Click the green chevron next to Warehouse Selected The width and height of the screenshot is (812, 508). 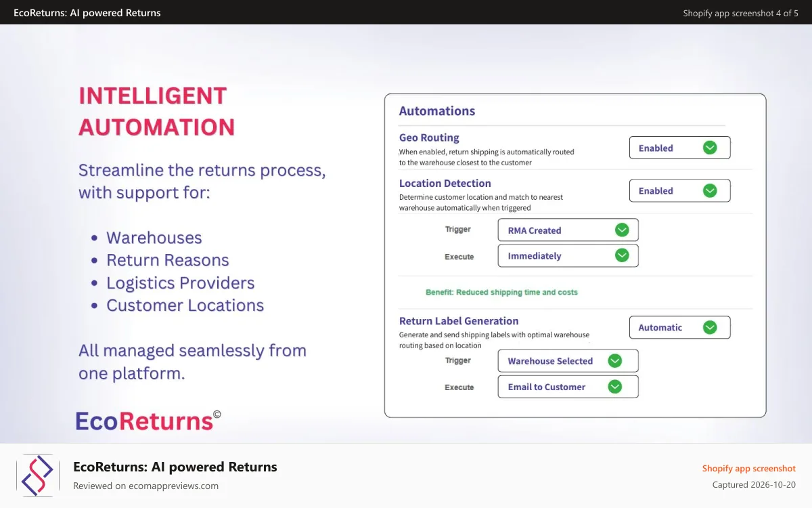614,361
